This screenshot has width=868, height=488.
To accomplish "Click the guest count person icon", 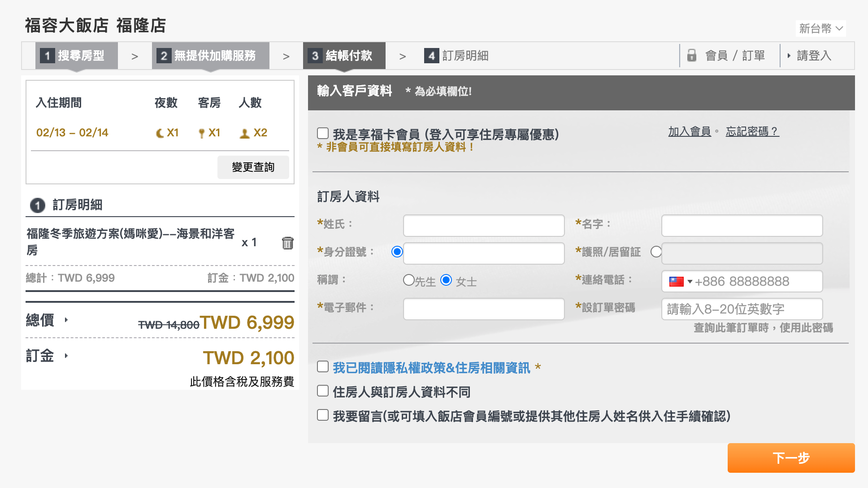I will click(244, 134).
